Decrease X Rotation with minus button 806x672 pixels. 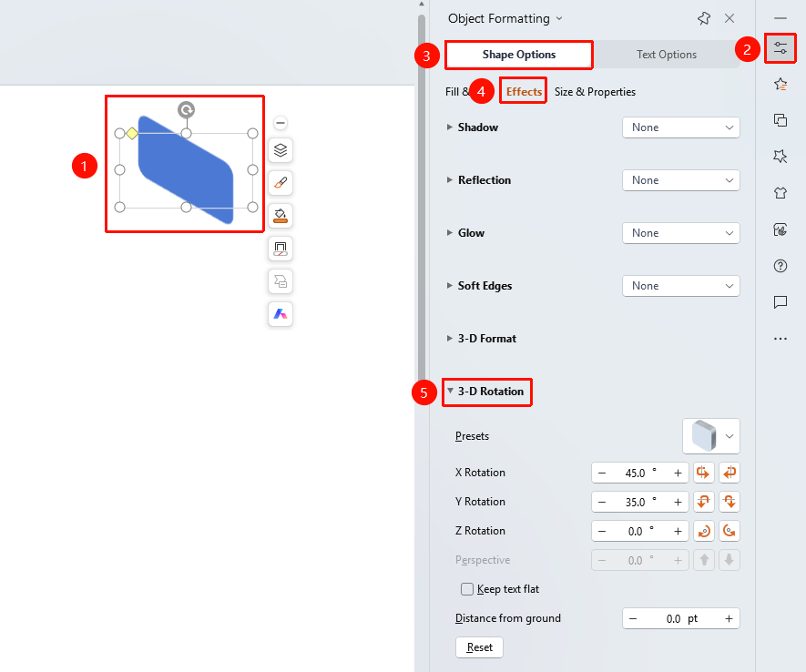602,473
